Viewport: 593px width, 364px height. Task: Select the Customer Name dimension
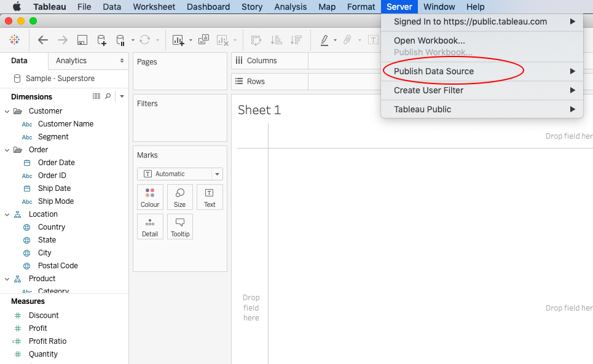[65, 124]
